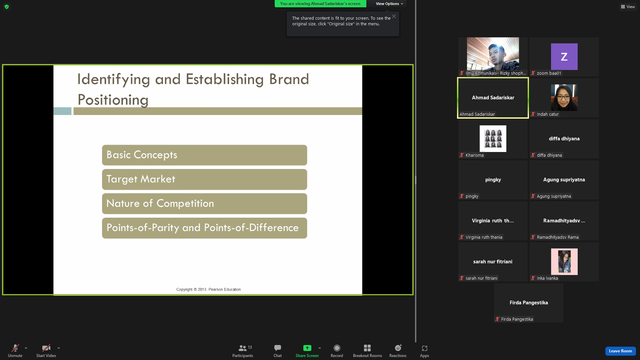Screen dimensions: 640x360
Task: Select the Kharisma participant tile
Action: [493, 139]
